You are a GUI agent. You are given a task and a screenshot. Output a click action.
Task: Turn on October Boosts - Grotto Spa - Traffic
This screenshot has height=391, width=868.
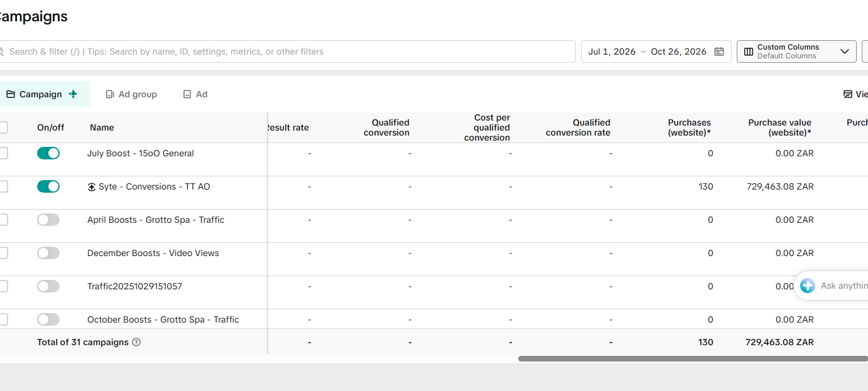pos(48,319)
